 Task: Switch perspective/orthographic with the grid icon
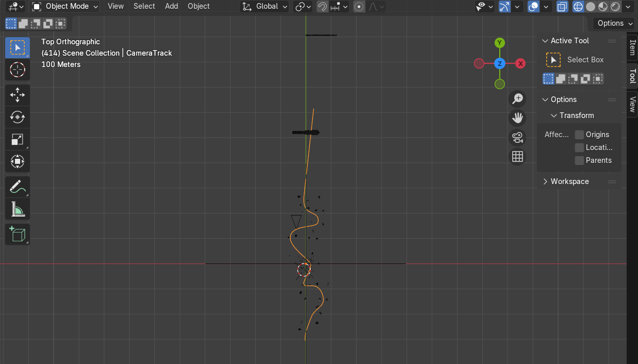(x=517, y=156)
